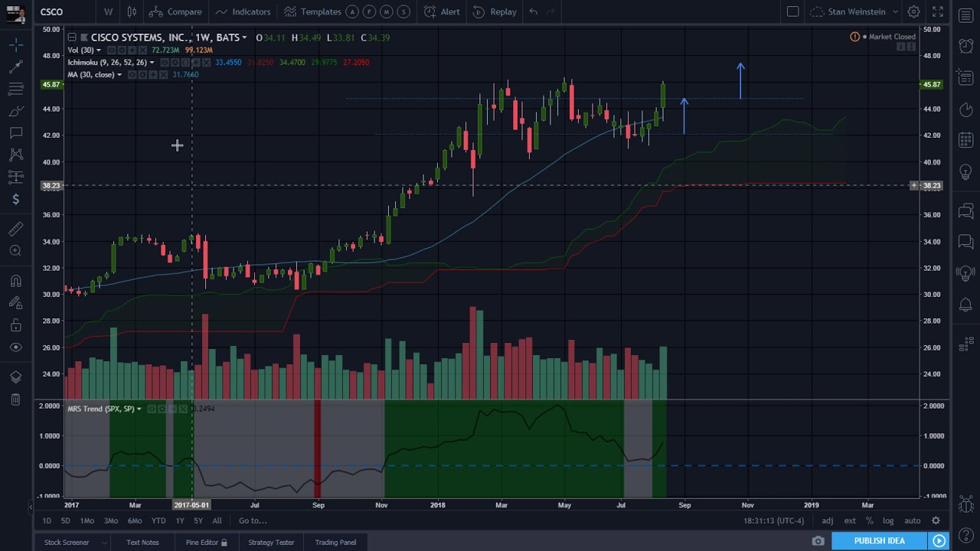
Task: Open the alerts alarm-clock panel
Action: pyautogui.click(x=965, y=46)
